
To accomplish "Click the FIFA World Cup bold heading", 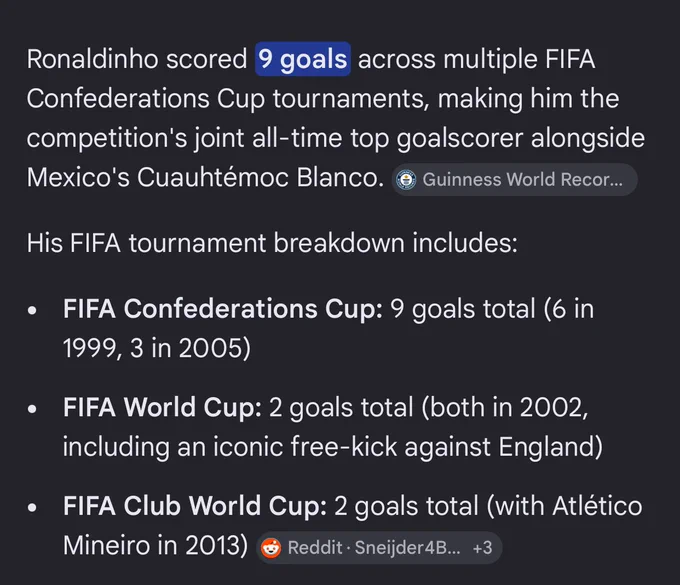I will coord(162,407).
